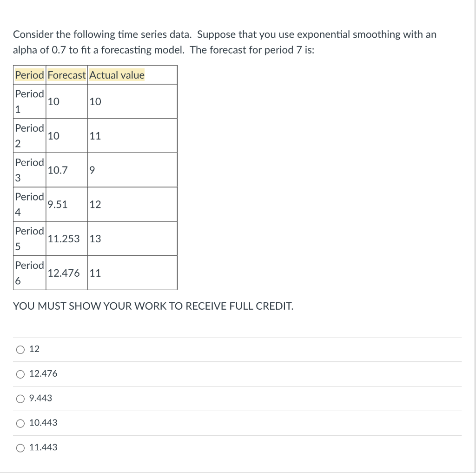Select the radio button for answer 10.443
This screenshot has height=473, width=476.
pos(20,423)
